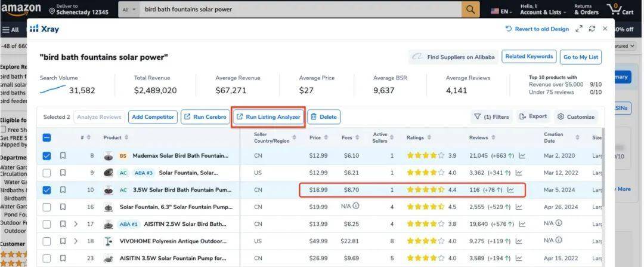Image resolution: width=644 pixels, height=267 pixels.
Task: Bookmark the AISITIN 3.5W Solar Fountain row
Action: (63, 259)
